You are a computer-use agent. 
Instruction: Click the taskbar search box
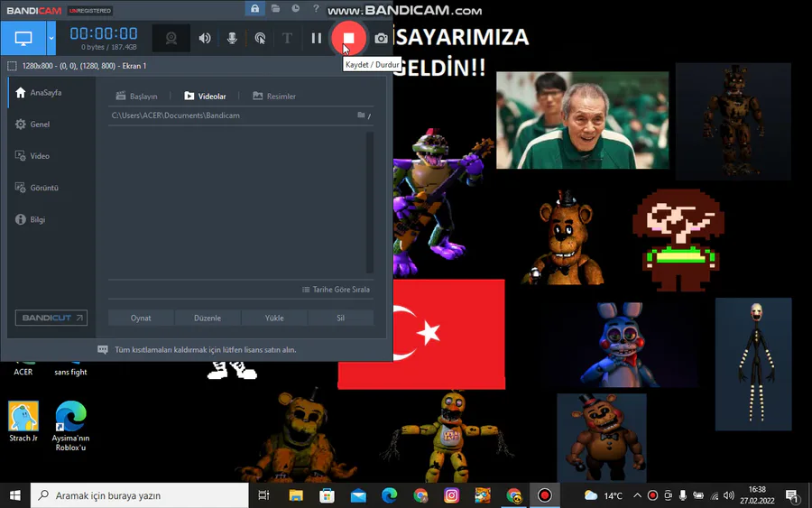pyautogui.click(x=140, y=495)
